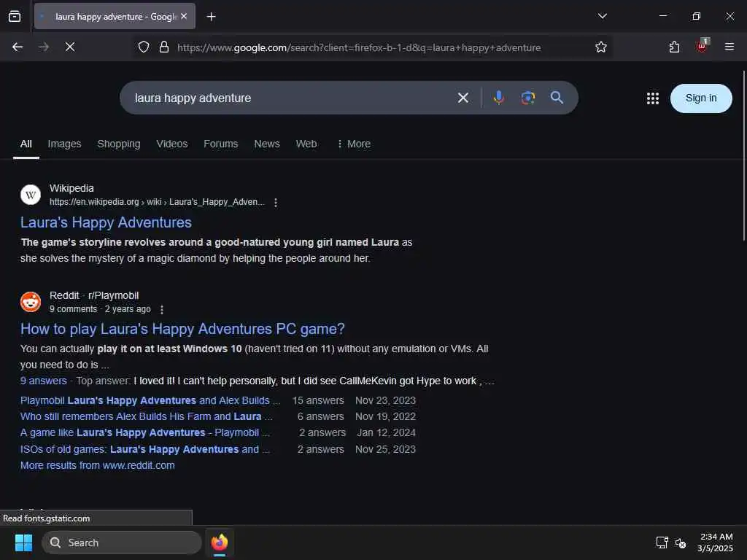Switch to the News tab
The image size is (747, 560).
[x=267, y=144]
